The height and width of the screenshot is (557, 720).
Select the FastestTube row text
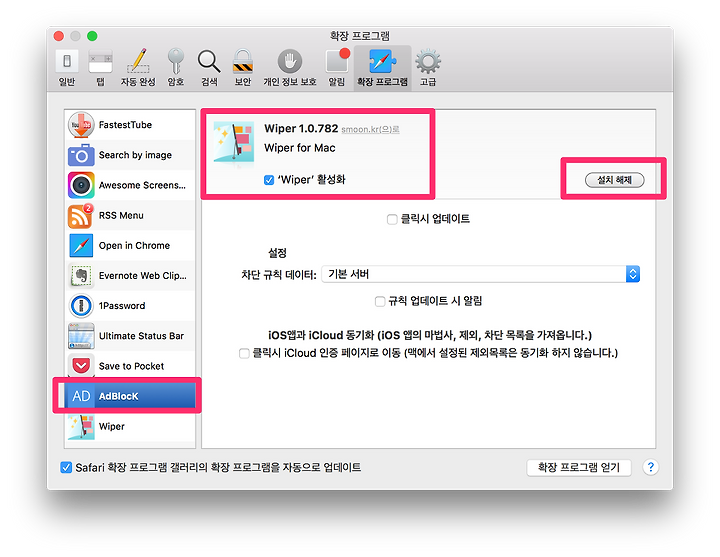tap(125, 125)
